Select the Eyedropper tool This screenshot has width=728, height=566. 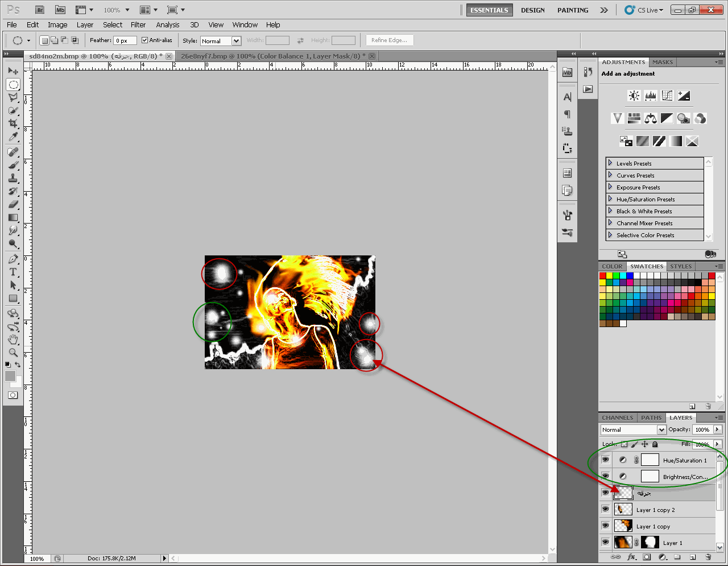click(x=13, y=137)
